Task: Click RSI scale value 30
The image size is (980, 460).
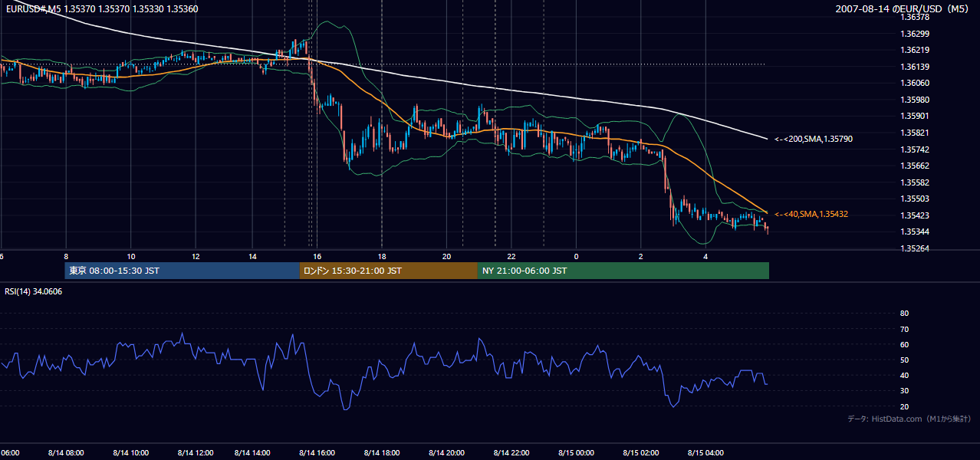Action: (904, 392)
